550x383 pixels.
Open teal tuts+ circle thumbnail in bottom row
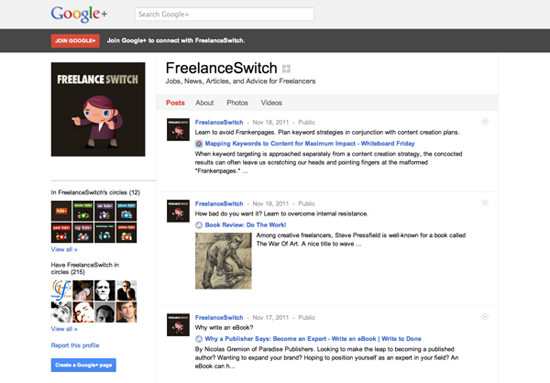click(105, 233)
